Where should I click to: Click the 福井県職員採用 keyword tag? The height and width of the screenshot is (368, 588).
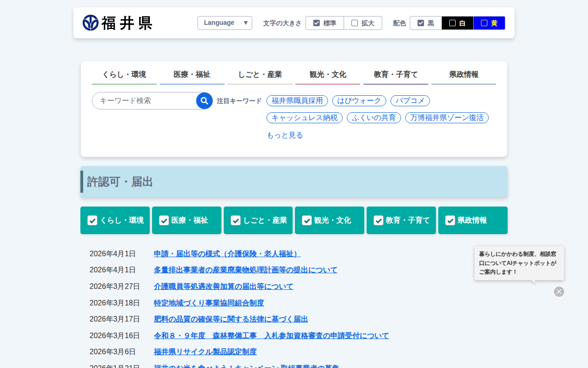click(x=297, y=101)
